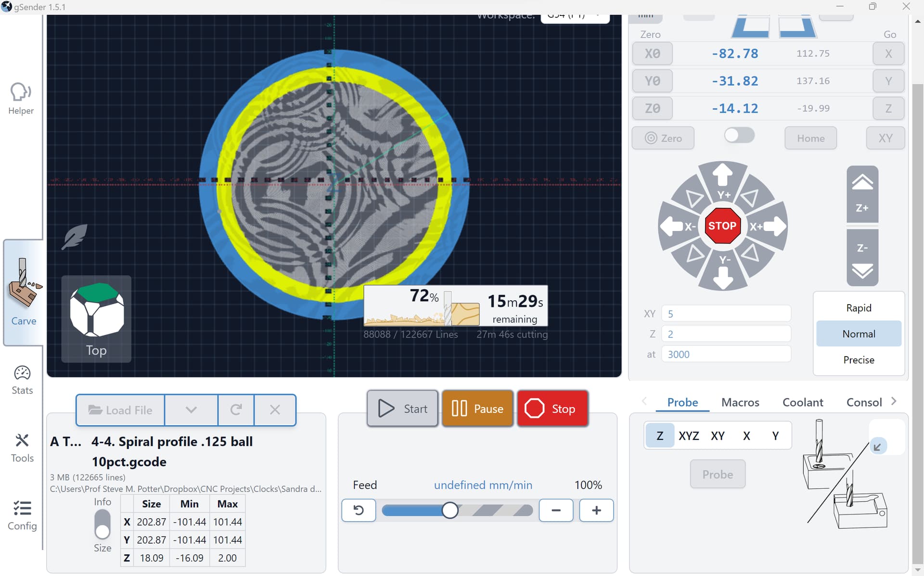The image size is (924, 576).
Task: Select Y probe axis option
Action: pos(775,435)
